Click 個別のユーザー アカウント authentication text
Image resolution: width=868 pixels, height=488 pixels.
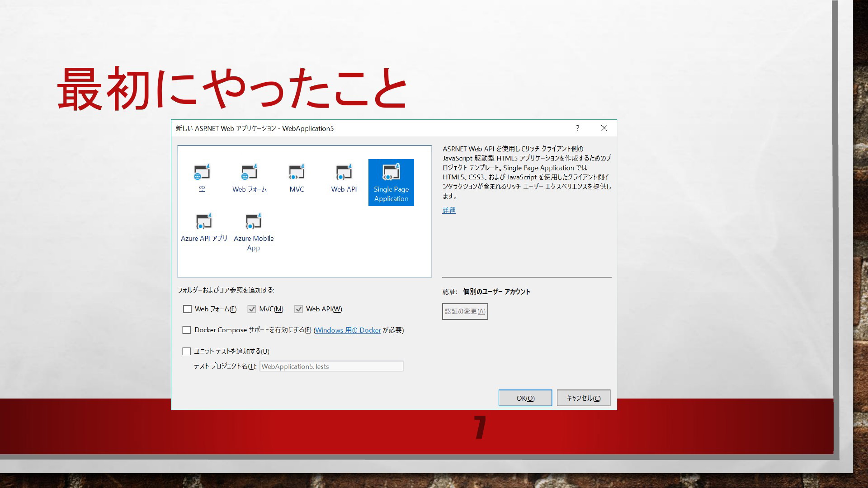click(496, 291)
